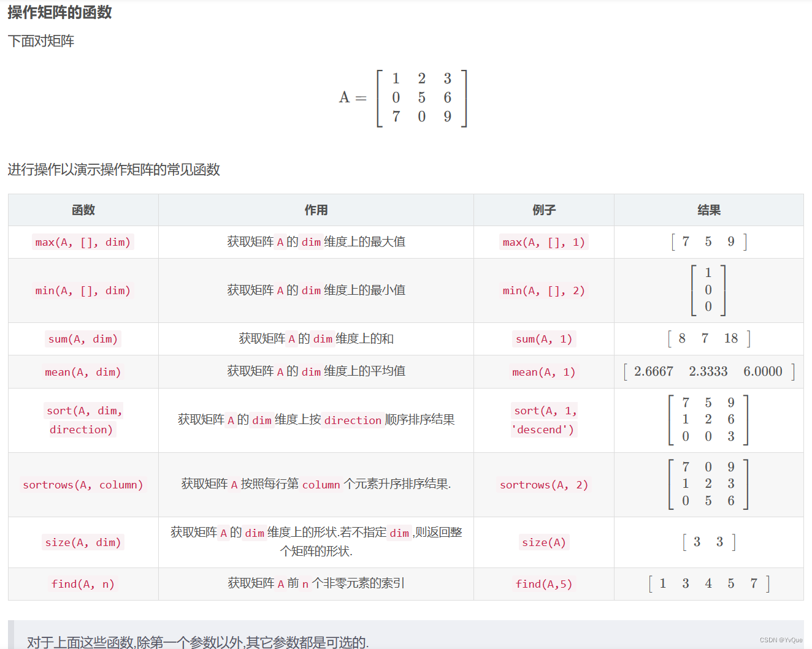Click the result vector '7 5 9'
Viewport: 812px width, 649px height.
[709, 242]
